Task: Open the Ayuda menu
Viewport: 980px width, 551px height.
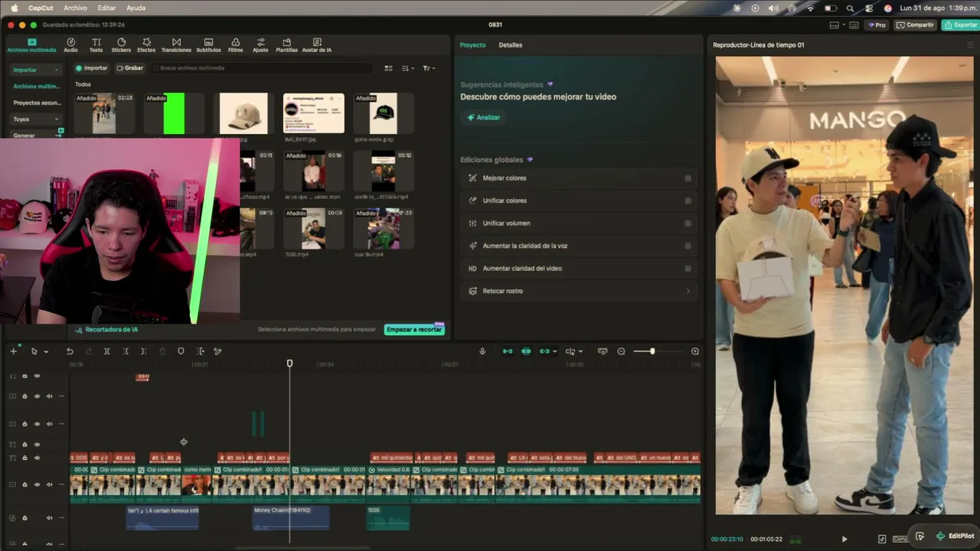Action: click(136, 8)
